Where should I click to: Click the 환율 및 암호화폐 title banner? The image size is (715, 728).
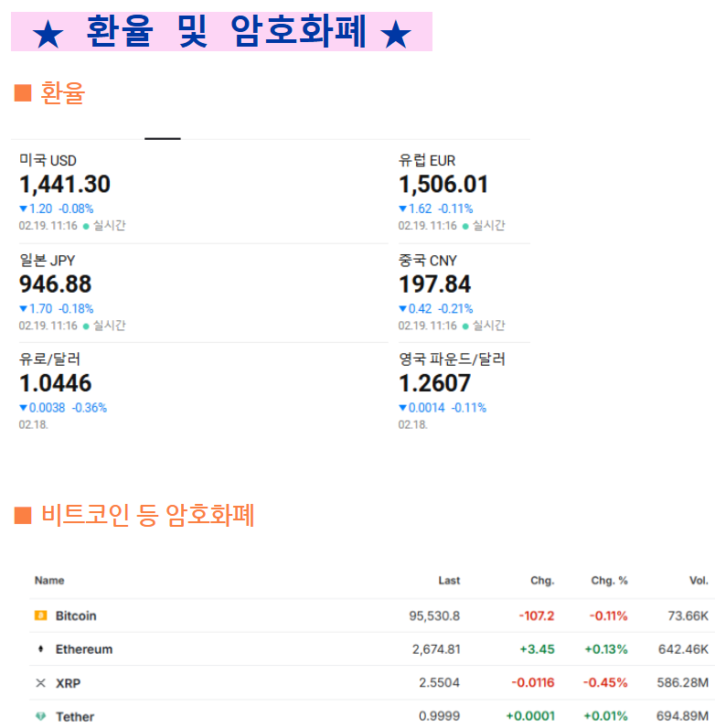[221, 32]
